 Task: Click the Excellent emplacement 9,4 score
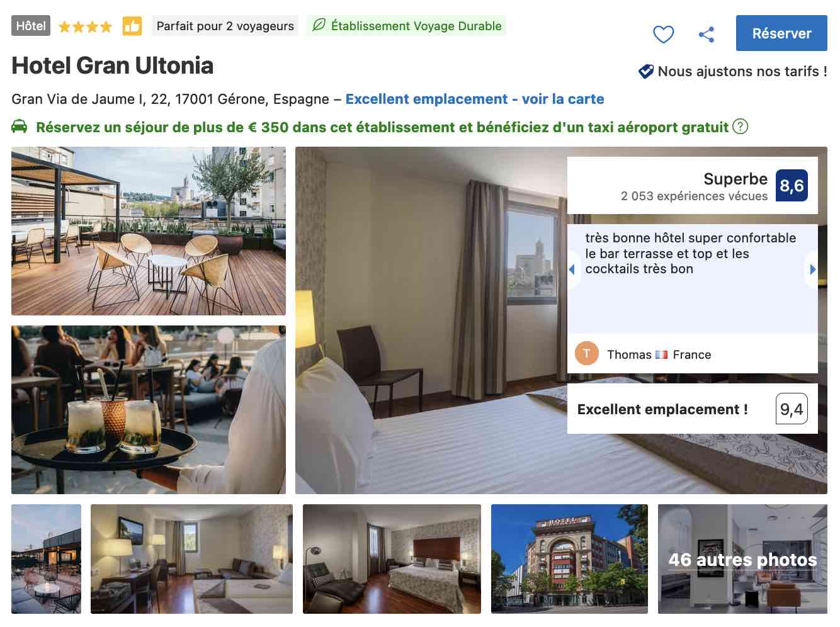pos(693,409)
